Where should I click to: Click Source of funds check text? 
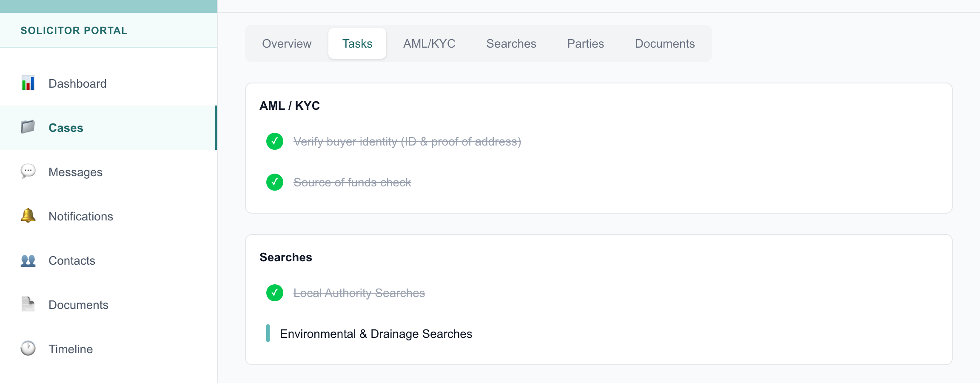(x=352, y=182)
